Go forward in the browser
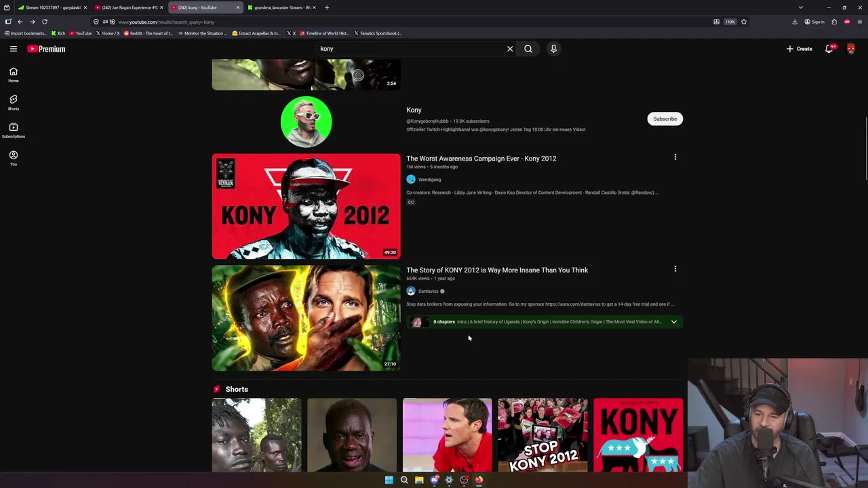This screenshot has height=488, width=868. pyautogui.click(x=32, y=22)
